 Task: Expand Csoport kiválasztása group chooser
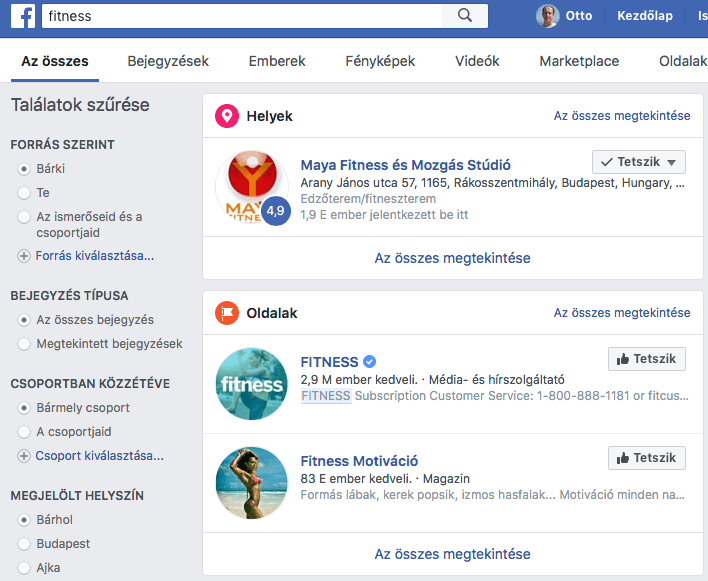tap(99, 456)
